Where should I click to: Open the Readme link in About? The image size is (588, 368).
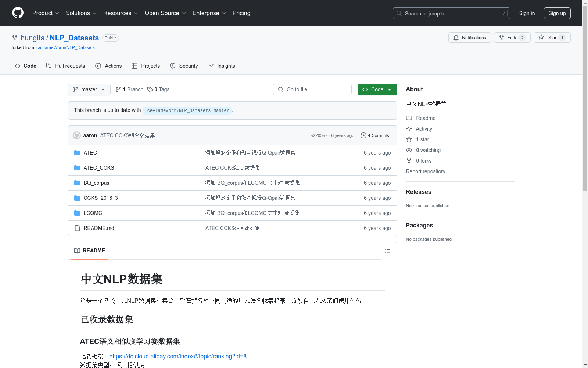421,118
